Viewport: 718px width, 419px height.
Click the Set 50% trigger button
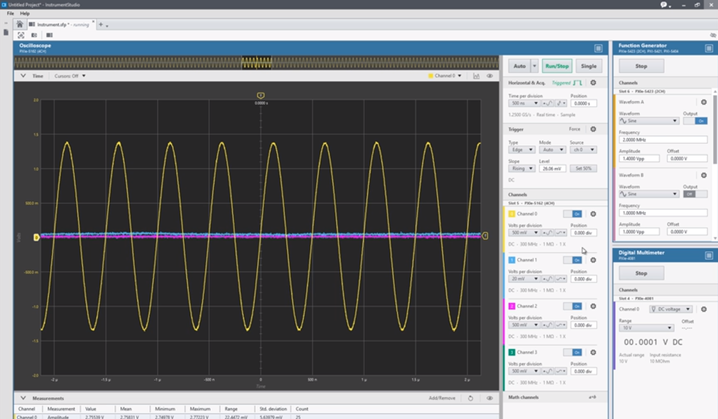tap(586, 169)
